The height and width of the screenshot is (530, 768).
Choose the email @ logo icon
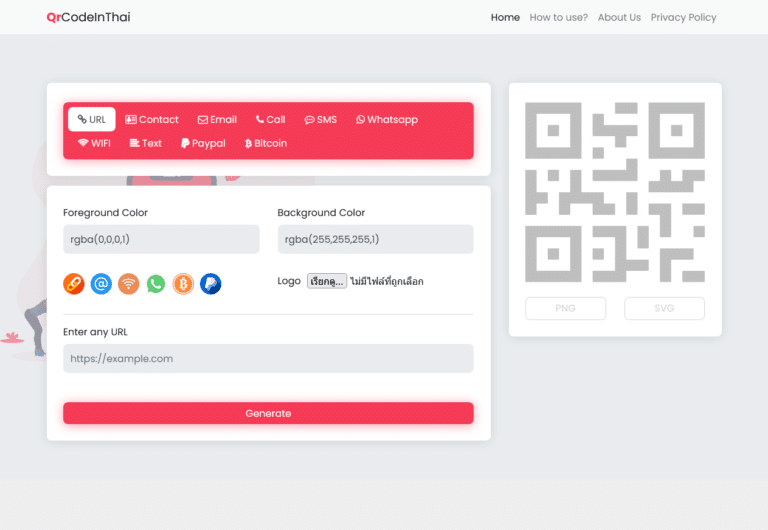[101, 284]
